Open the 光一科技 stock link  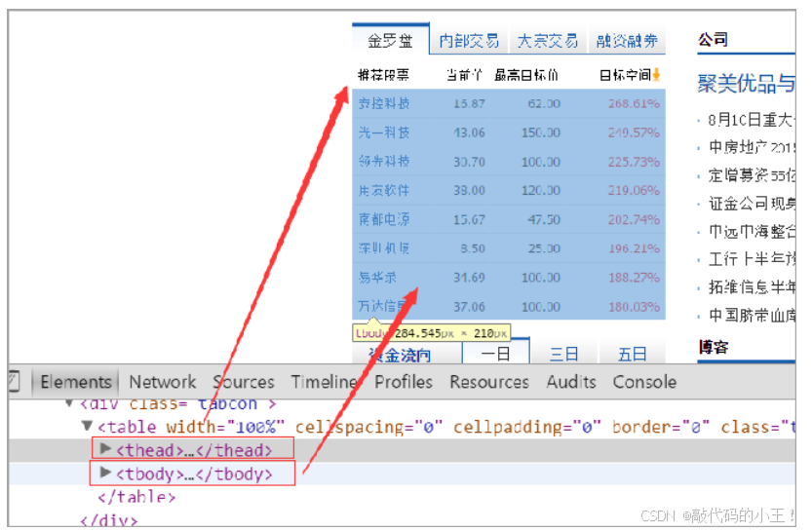pyautogui.click(x=384, y=133)
